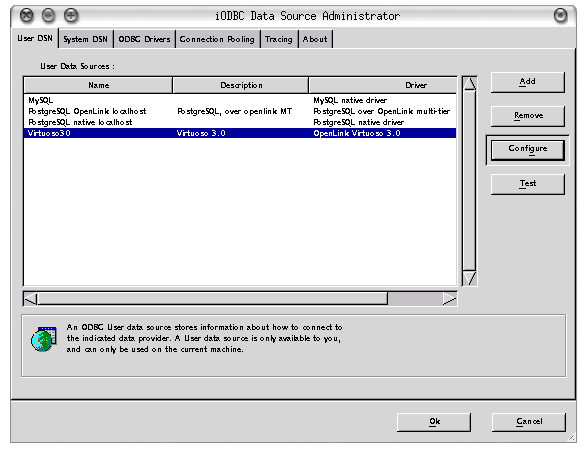This screenshot has height=450, width=586.
Task: Test the selected data source
Action: (x=527, y=184)
